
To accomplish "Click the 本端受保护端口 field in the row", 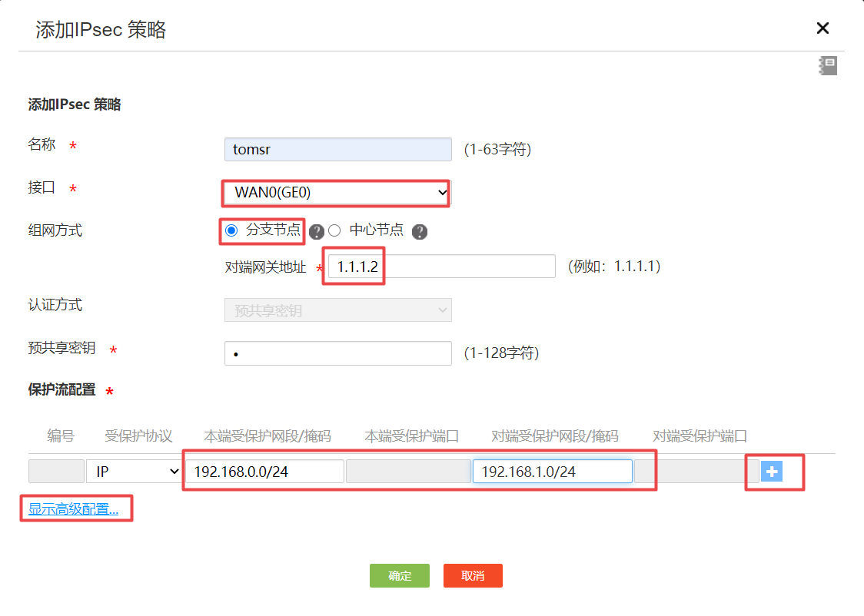I will (407, 472).
